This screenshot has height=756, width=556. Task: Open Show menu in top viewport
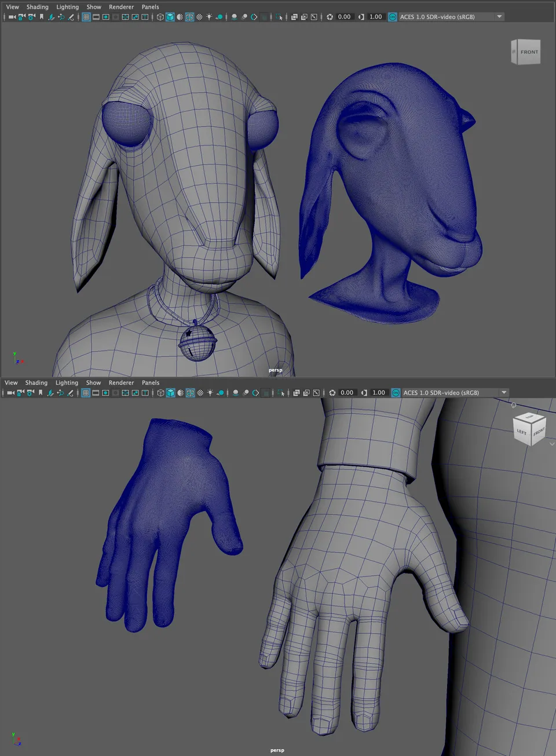(94, 7)
